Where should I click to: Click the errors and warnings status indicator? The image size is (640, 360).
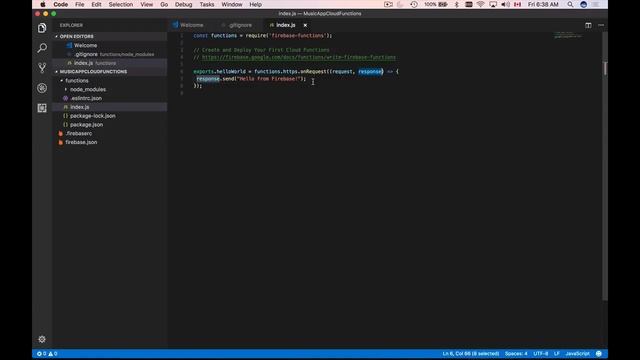pos(47,354)
